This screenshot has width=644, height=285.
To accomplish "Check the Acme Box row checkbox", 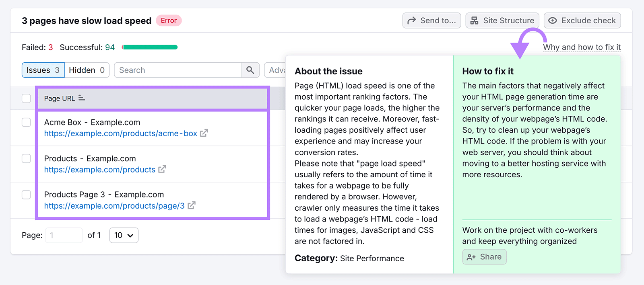I will click(x=26, y=122).
